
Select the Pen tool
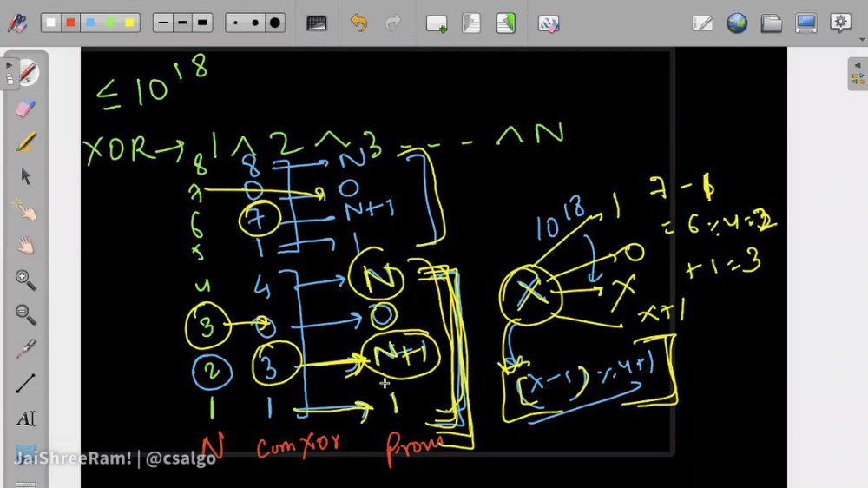pyautogui.click(x=27, y=73)
